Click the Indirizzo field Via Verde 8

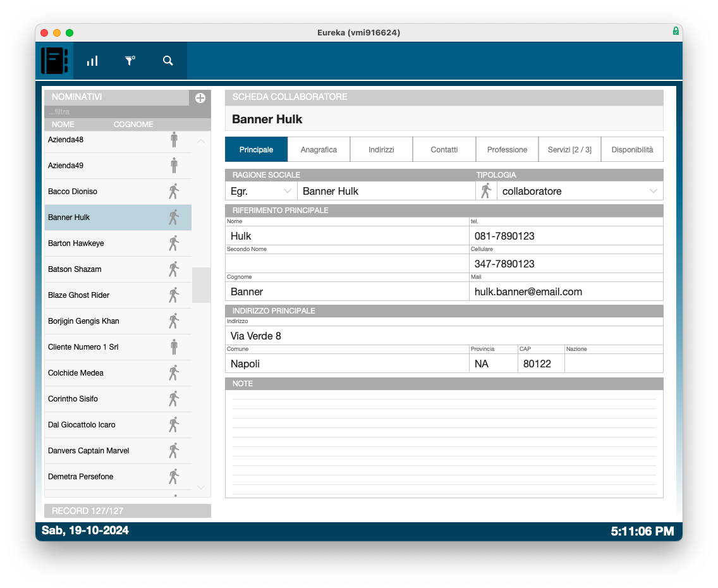(444, 336)
